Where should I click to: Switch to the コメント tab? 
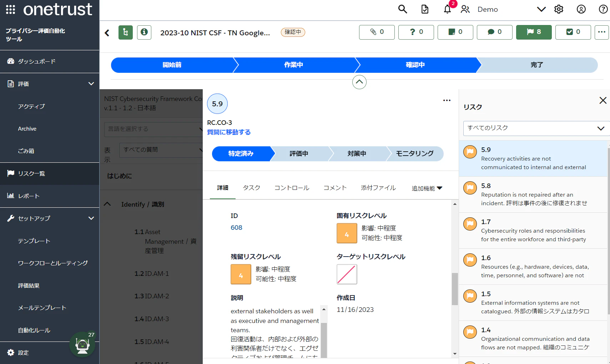tap(335, 188)
